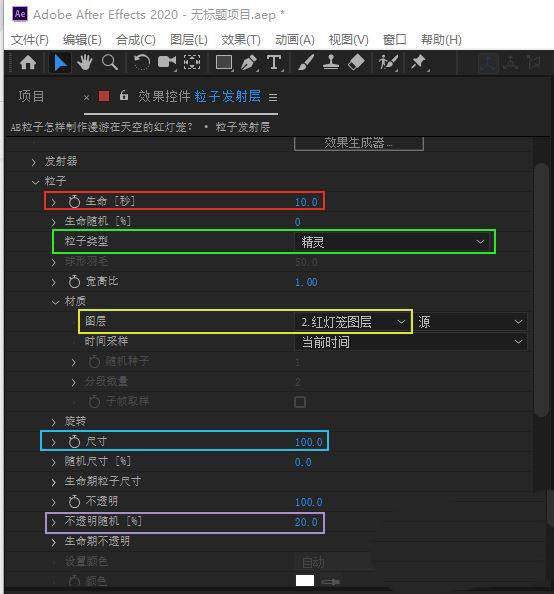Toggle stopwatch for 尺寸
This screenshot has height=594, width=554.
point(74,441)
